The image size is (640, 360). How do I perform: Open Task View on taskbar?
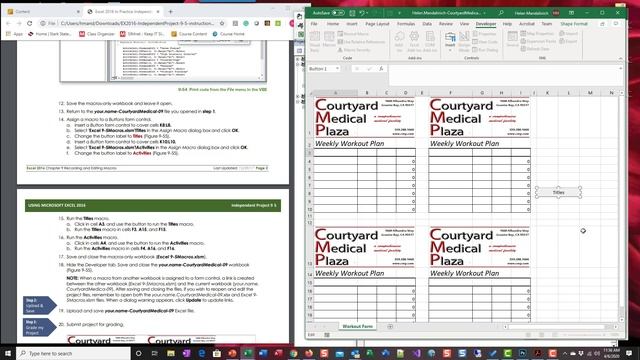(154, 353)
